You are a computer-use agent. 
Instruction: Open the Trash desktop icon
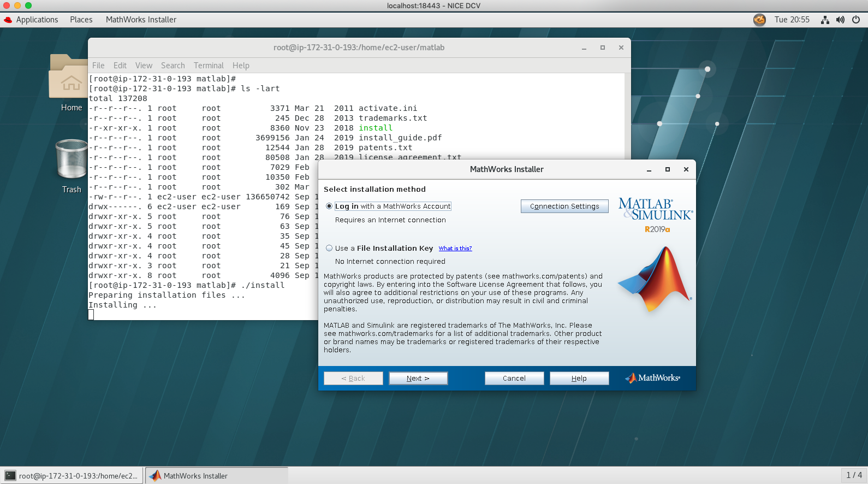coord(72,166)
